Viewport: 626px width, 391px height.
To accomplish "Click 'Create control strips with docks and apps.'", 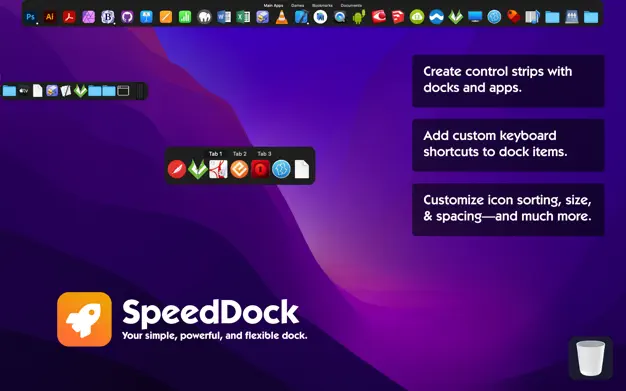I will tap(498, 79).
